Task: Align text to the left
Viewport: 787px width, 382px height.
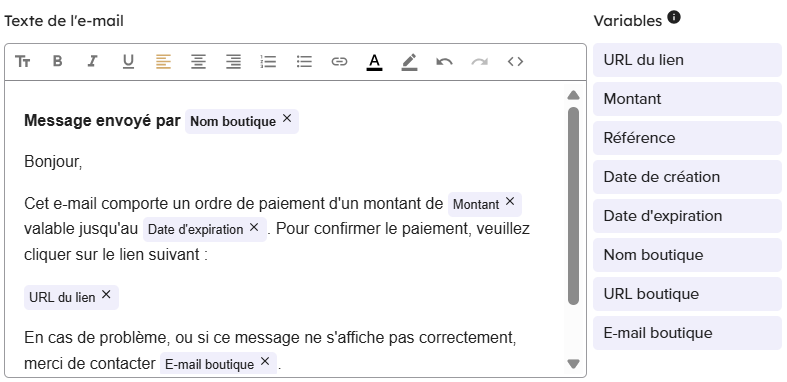Action: (163, 62)
